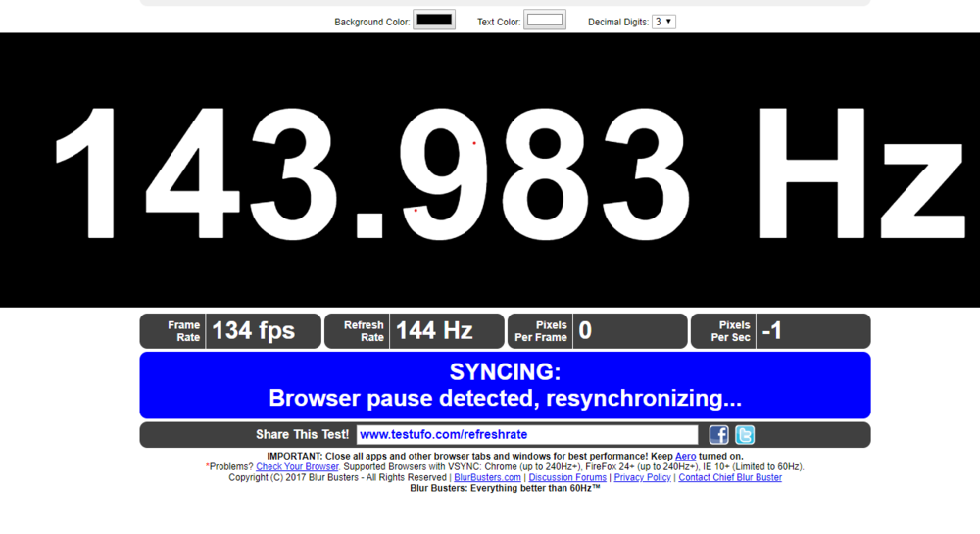Follow the Aero link
The image size is (980, 534).
pos(686,456)
